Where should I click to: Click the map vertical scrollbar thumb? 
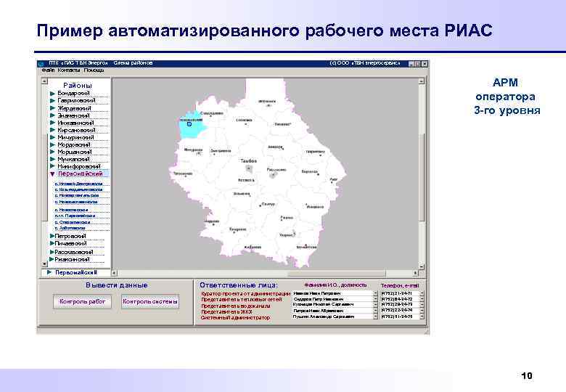pyautogui.click(x=422, y=177)
